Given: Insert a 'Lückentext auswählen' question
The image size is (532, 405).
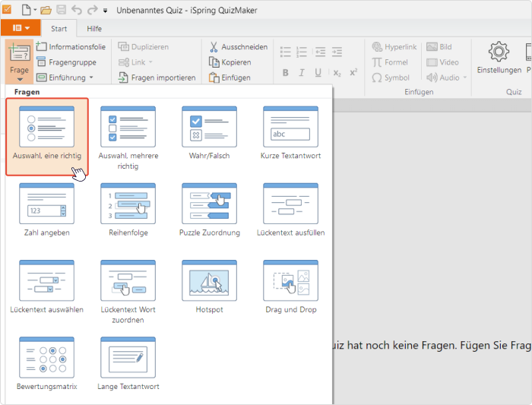Looking at the screenshot, I should (47, 286).
